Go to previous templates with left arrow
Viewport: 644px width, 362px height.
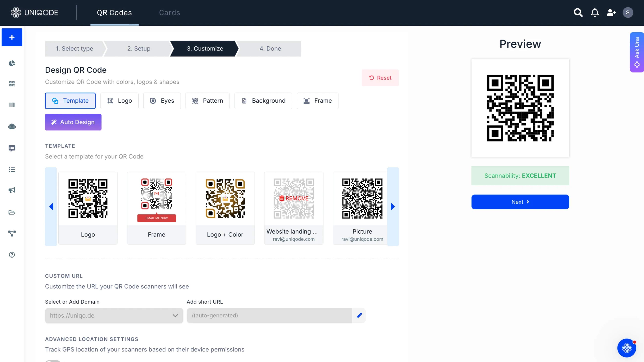coord(51,207)
